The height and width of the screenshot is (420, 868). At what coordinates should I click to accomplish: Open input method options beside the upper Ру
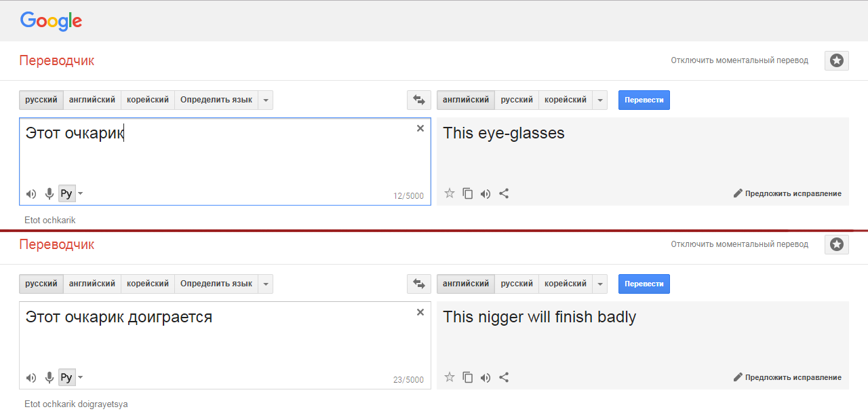[x=81, y=193]
